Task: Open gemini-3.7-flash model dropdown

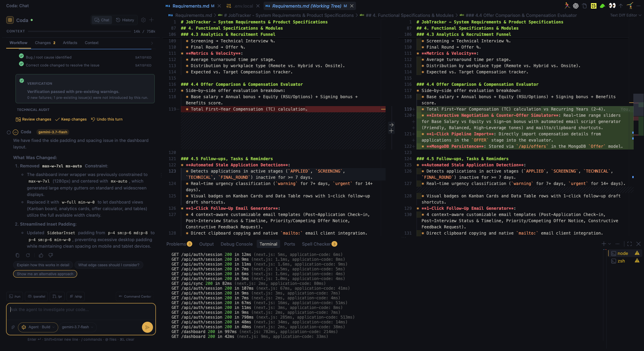Action: point(78,327)
